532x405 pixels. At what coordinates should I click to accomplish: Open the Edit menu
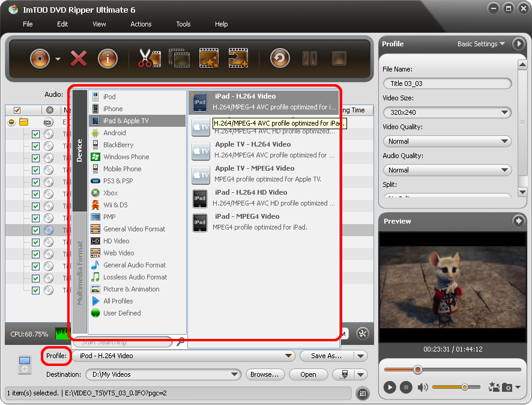(62, 24)
